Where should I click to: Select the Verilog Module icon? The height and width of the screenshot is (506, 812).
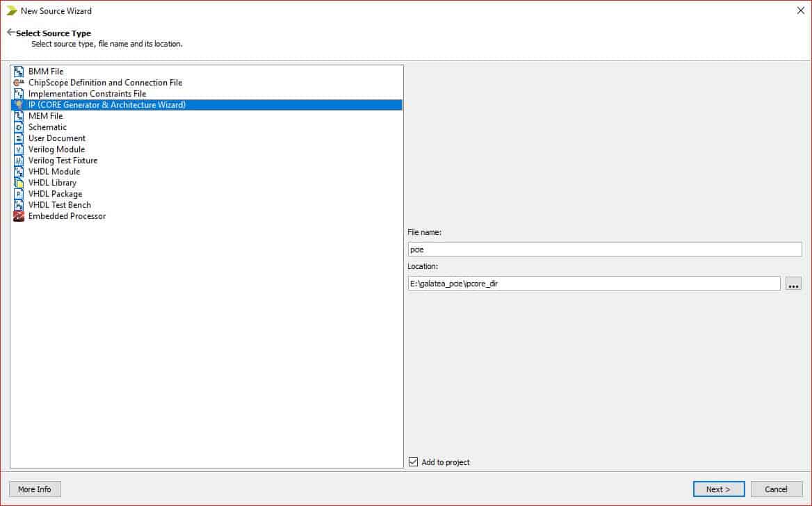(x=19, y=149)
